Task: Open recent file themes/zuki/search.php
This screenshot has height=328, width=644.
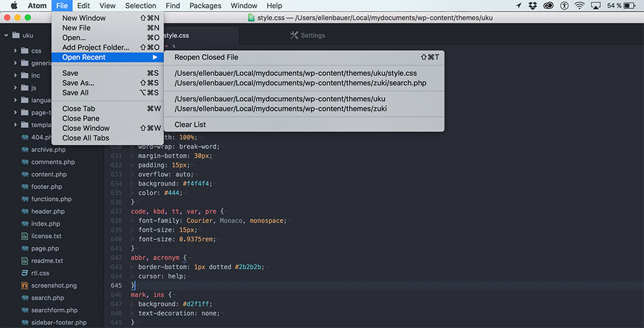Action: pos(304,83)
